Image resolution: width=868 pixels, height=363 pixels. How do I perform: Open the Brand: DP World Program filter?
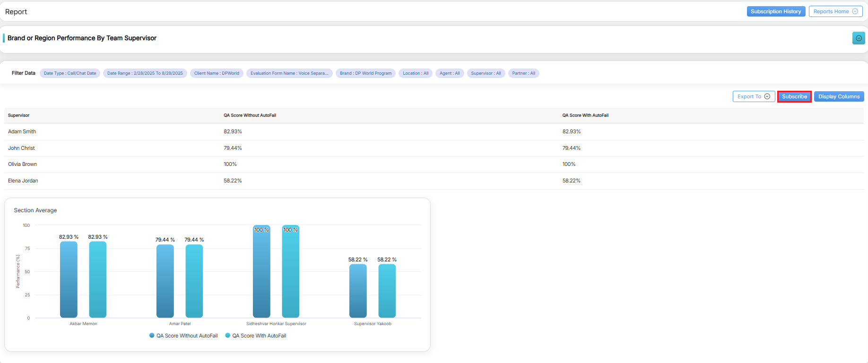pyautogui.click(x=365, y=73)
